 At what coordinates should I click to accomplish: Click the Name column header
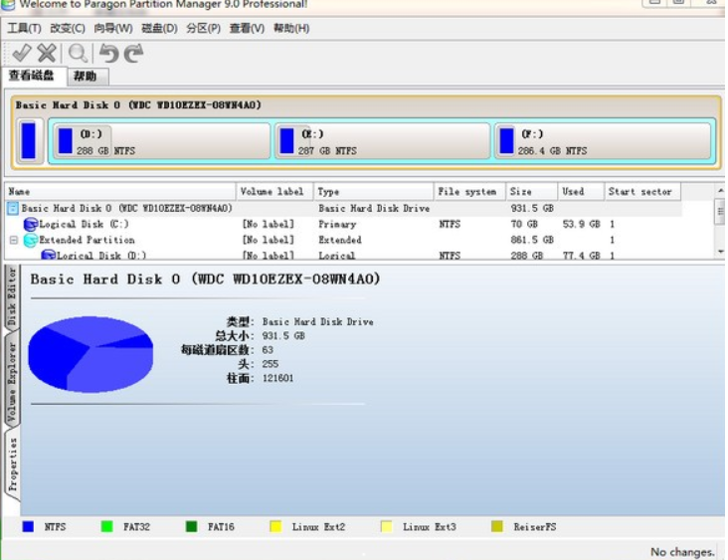tap(119, 191)
